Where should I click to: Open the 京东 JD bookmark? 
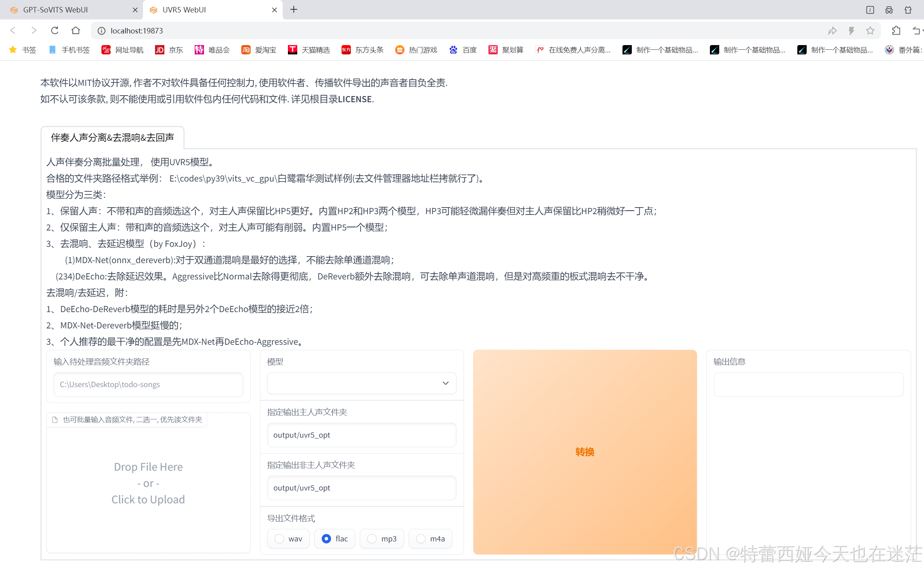(169, 50)
